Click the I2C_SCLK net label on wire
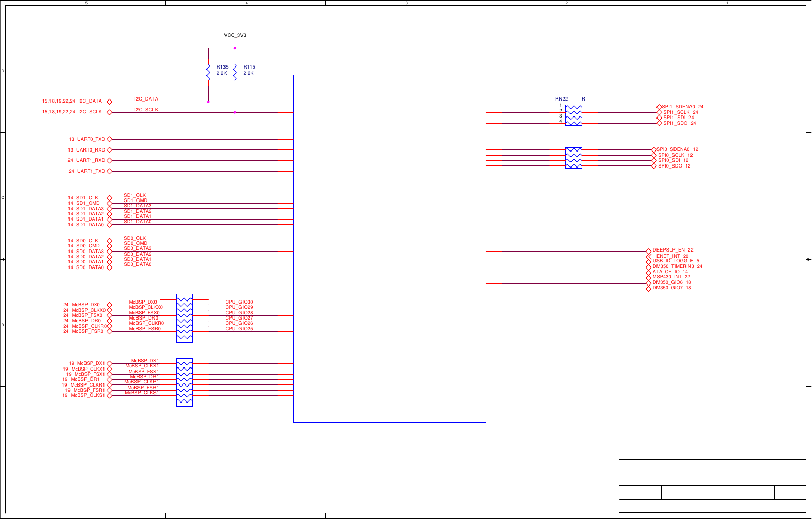Viewport: 812px width, 519px height. click(146, 110)
